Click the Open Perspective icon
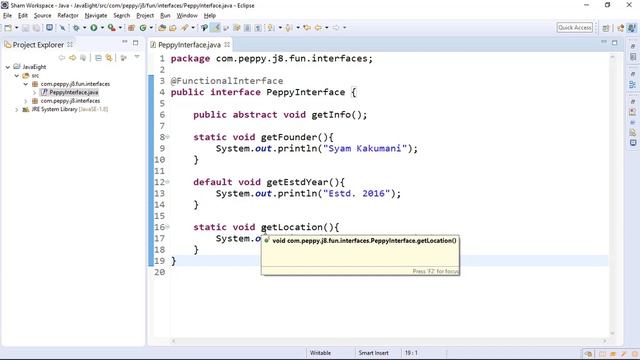Viewport: 640px width, 360px height. 606,28
